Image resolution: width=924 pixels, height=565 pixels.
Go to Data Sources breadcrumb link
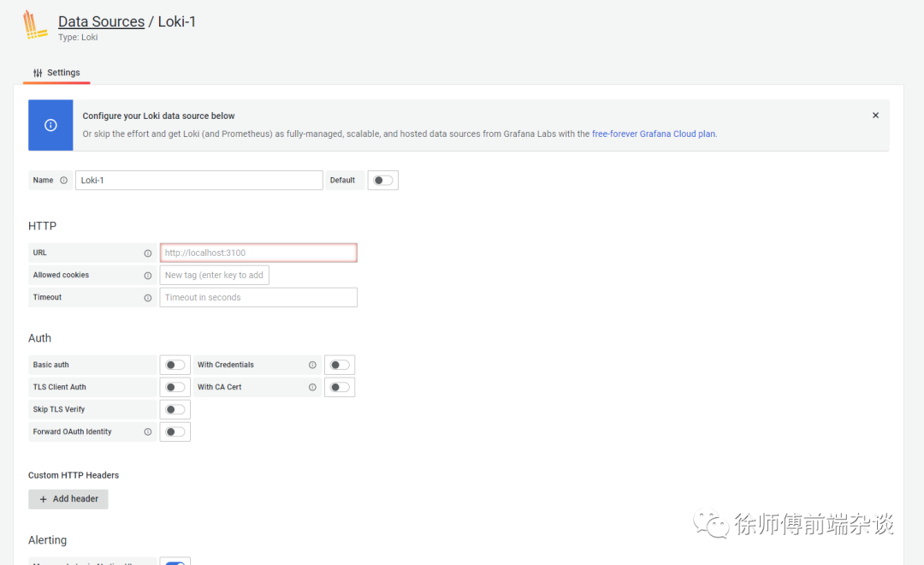(101, 21)
